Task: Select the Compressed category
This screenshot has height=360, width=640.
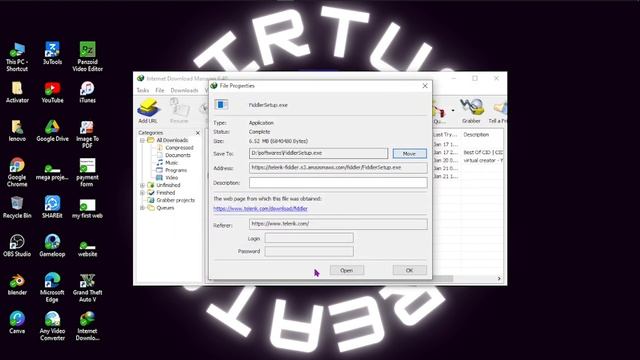Action: [179, 148]
